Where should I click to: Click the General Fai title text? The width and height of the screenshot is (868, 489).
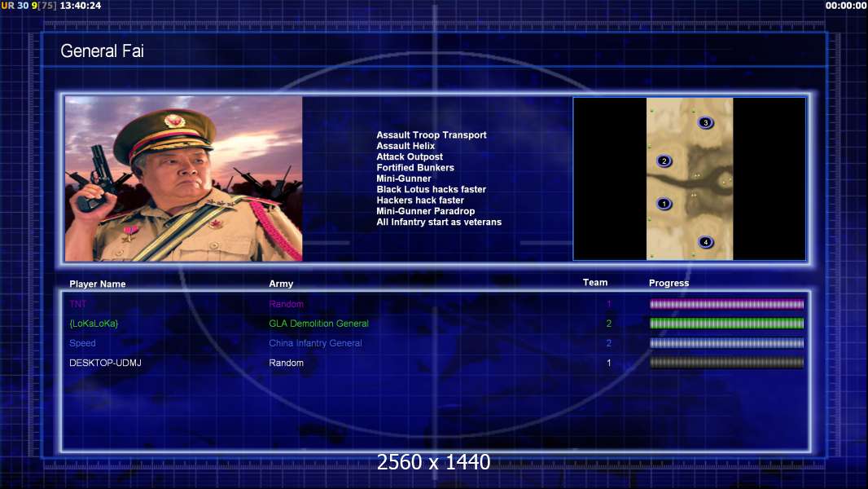pyautogui.click(x=102, y=51)
